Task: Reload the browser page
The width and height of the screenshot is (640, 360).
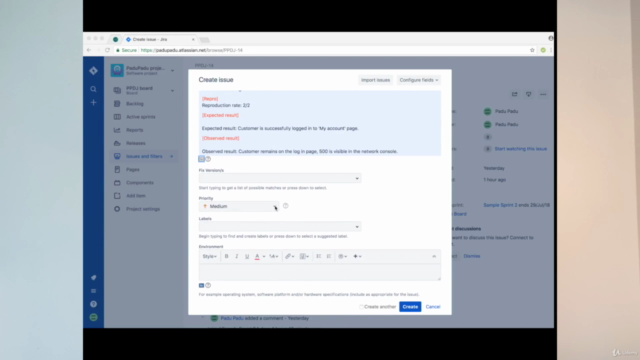Action: pos(107,50)
